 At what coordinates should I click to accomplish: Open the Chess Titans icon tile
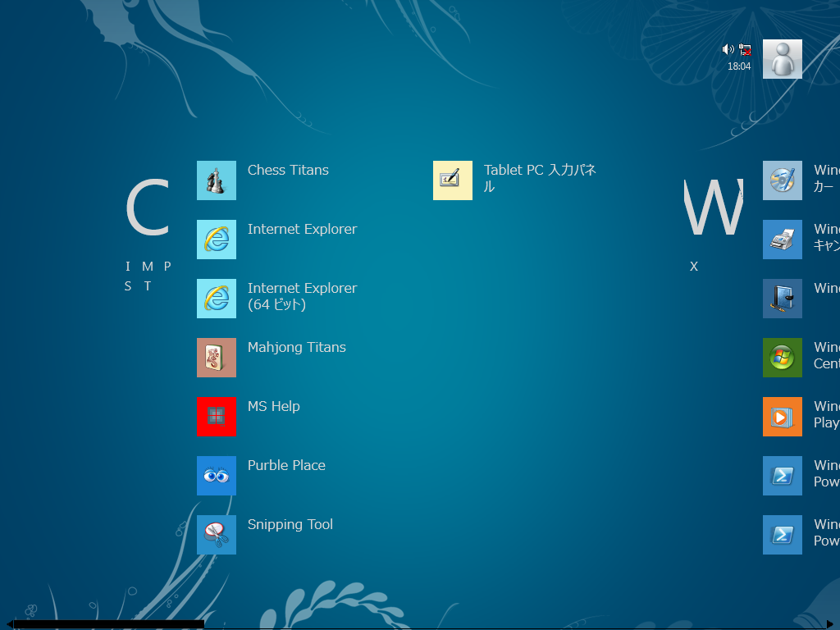tap(217, 180)
